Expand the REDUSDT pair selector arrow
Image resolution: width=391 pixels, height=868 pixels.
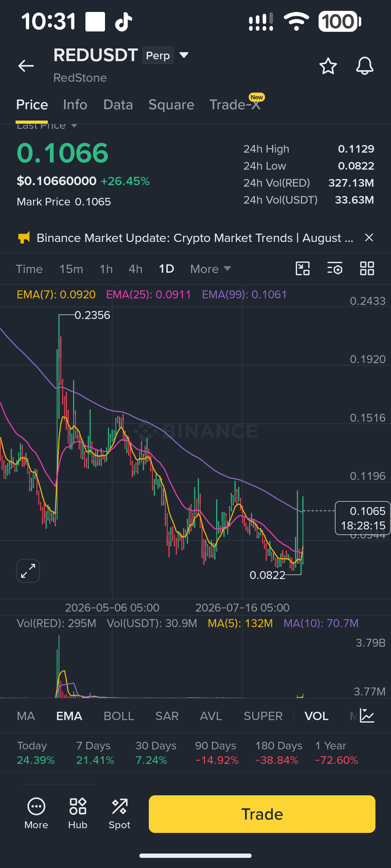click(184, 55)
